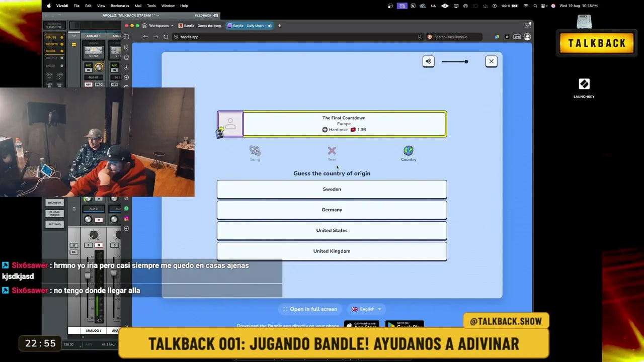Open the English language dropdown
The image size is (644, 362).
point(367,309)
